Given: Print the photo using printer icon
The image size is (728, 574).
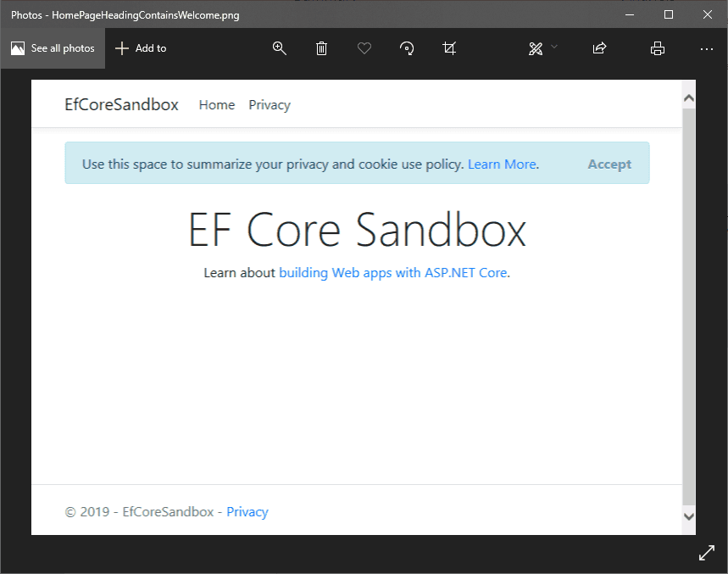Looking at the screenshot, I should (x=657, y=48).
